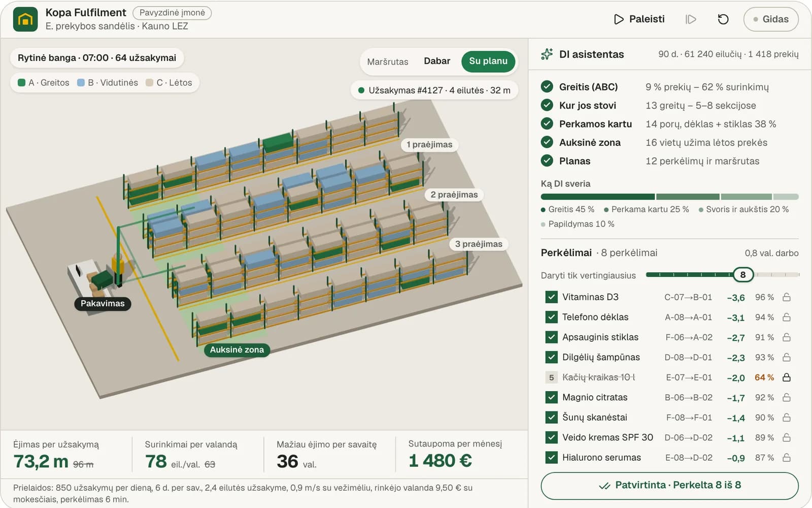Click the lock icon for Dilgėlių šampūnas
Viewport: 812px width, 508px height.
(787, 357)
